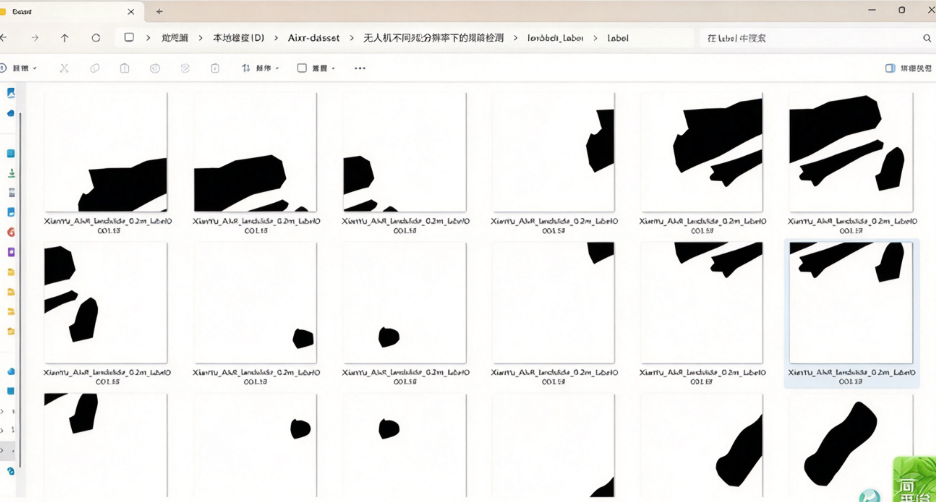
Task: Open the red Music sidebar icon
Action: click(x=11, y=232)
